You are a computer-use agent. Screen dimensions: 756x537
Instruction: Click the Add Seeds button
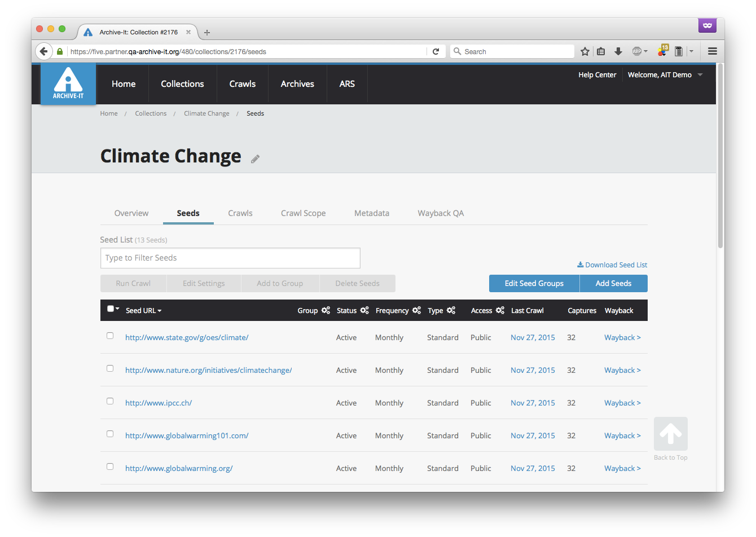click(x=613, y=283)
